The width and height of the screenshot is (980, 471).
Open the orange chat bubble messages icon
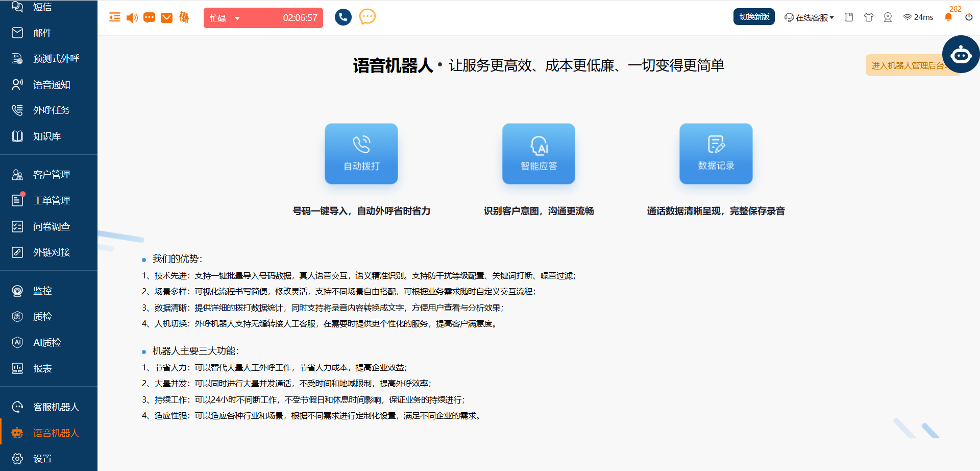click(149, 18)
